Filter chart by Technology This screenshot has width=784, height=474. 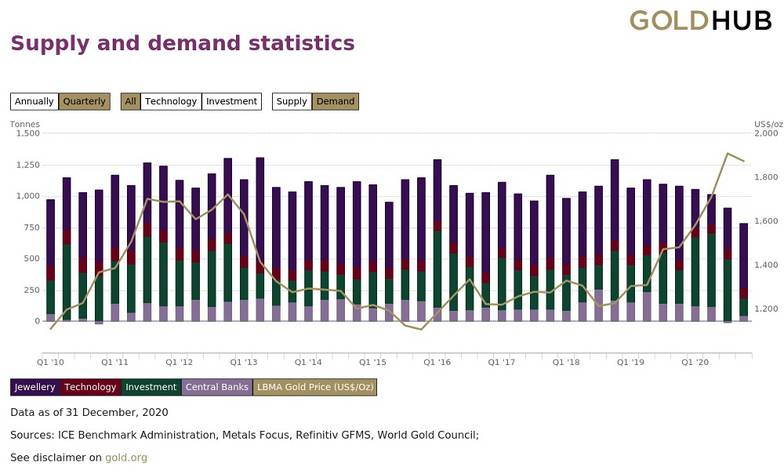pos(170,101)
